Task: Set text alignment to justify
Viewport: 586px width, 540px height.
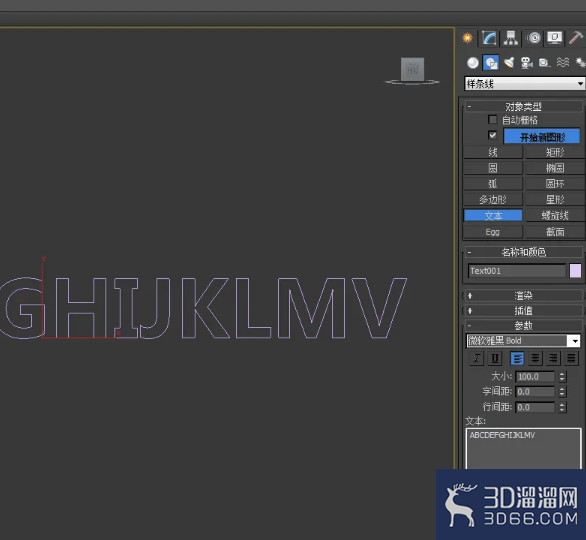Action: (571, 358)
